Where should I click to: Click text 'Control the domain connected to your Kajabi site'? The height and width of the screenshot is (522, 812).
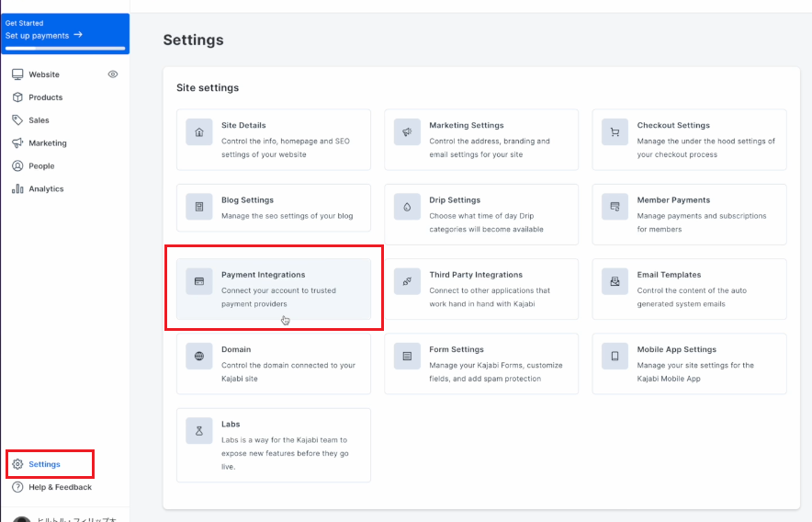(x=288, y=371)
